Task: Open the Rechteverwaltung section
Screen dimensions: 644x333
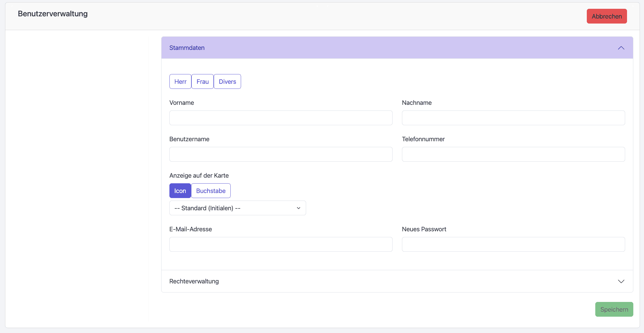Action: click(x=194, y=281)
